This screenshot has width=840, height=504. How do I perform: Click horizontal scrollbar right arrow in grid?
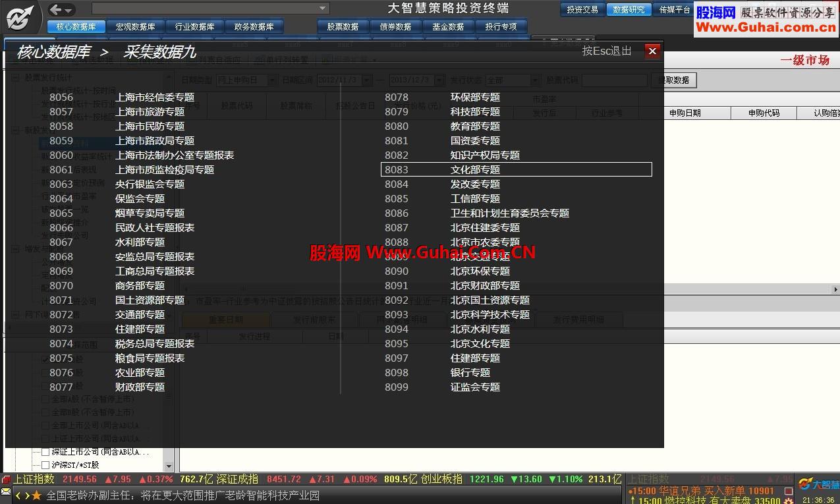tap(835, 289)
